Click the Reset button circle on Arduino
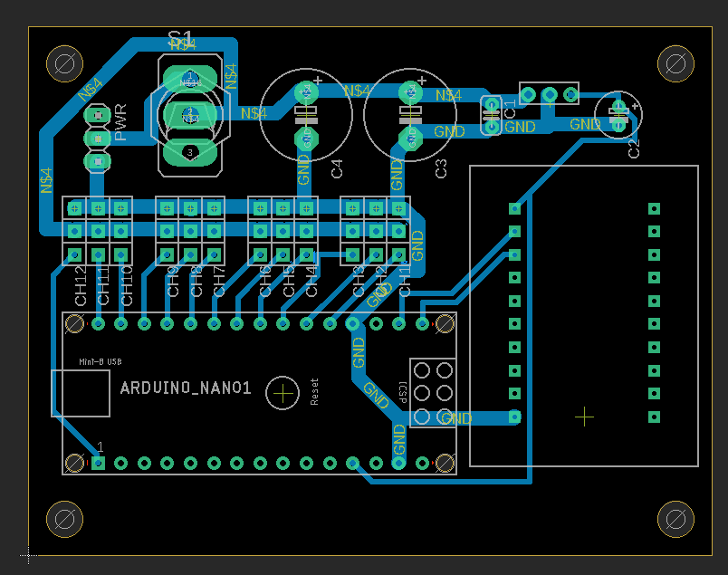728x575 pixels. [283, 393]
